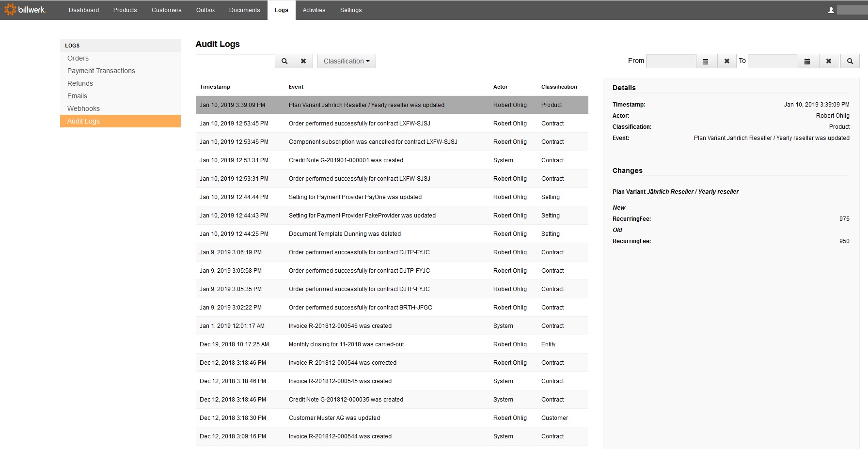Click the Event column header
Image resolution: width=868 pixels, height=449 pixels.
pos(296,87)
